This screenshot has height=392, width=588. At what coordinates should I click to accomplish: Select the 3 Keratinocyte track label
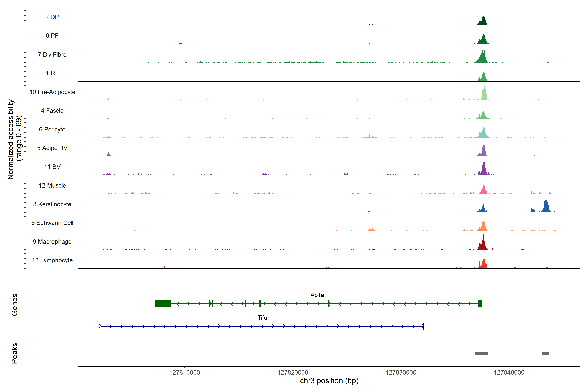pyautogui.click(x=52, y=204)
